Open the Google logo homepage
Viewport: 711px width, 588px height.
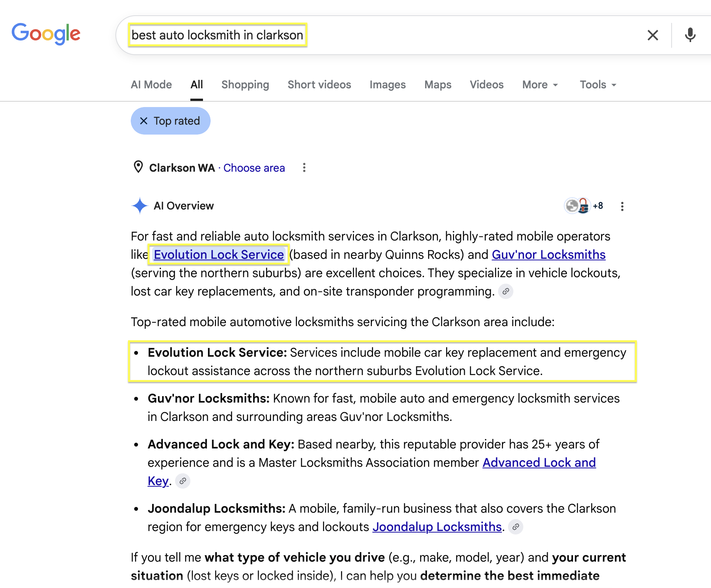coord(46,34)
